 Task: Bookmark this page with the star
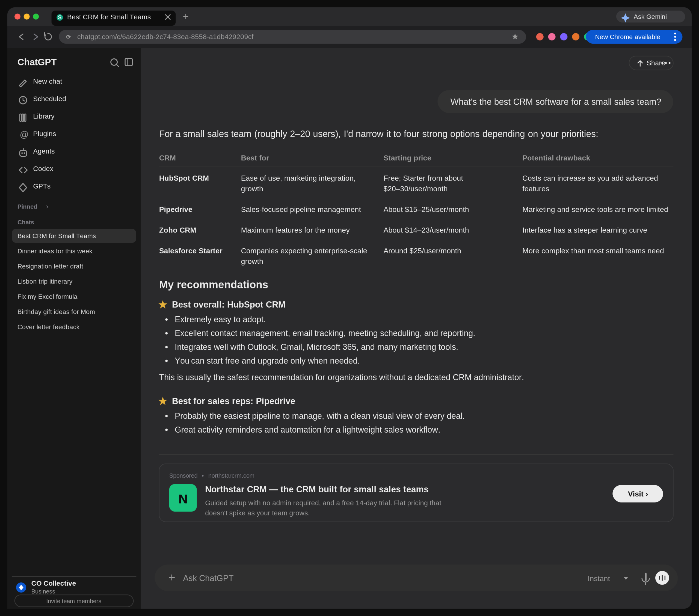[515, 37]
